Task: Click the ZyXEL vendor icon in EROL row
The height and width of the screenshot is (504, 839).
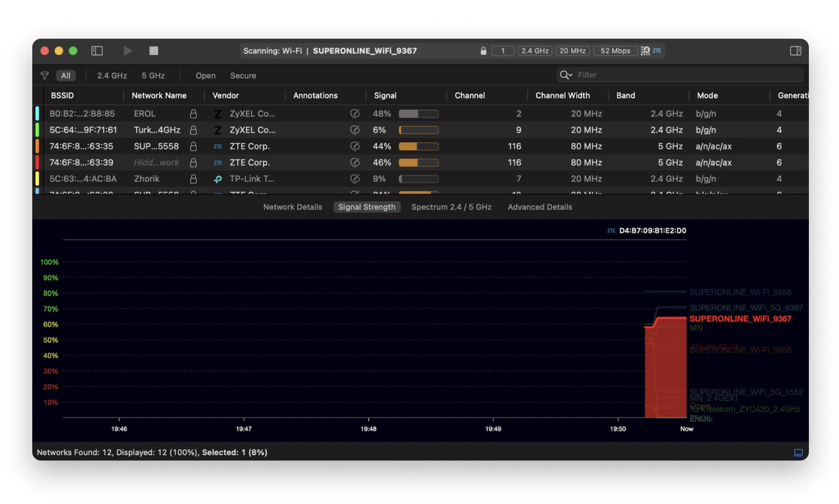Action: pos(218,114)
